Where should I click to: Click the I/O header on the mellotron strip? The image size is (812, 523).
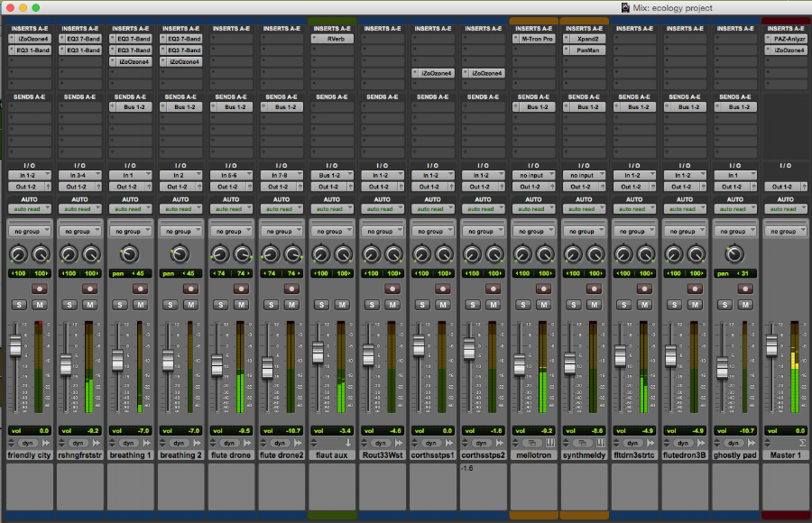pos(533,166)
